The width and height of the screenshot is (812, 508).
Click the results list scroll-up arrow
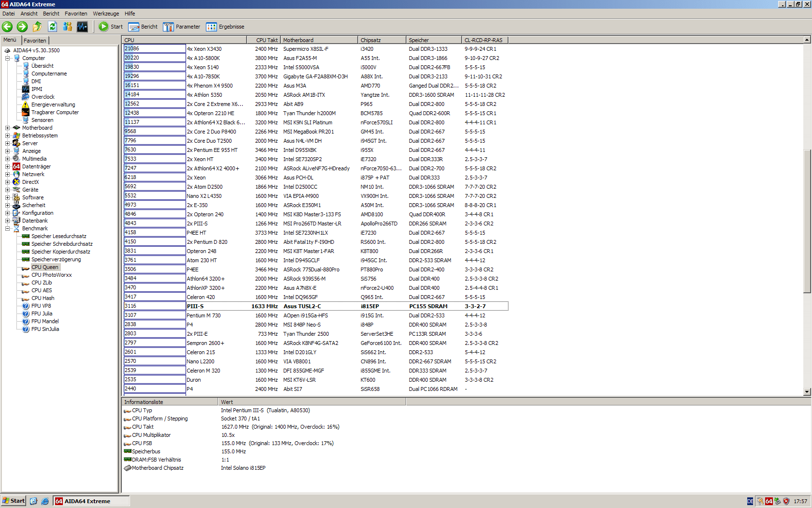pos(807,40)
